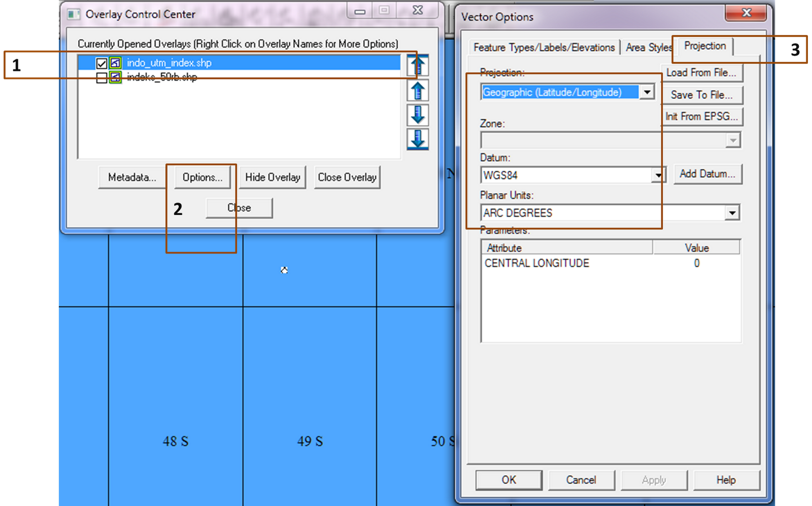Open the Projection dropdown list
Image resolution: width=812 pixels, height=506 pixels.
[648, 92]
